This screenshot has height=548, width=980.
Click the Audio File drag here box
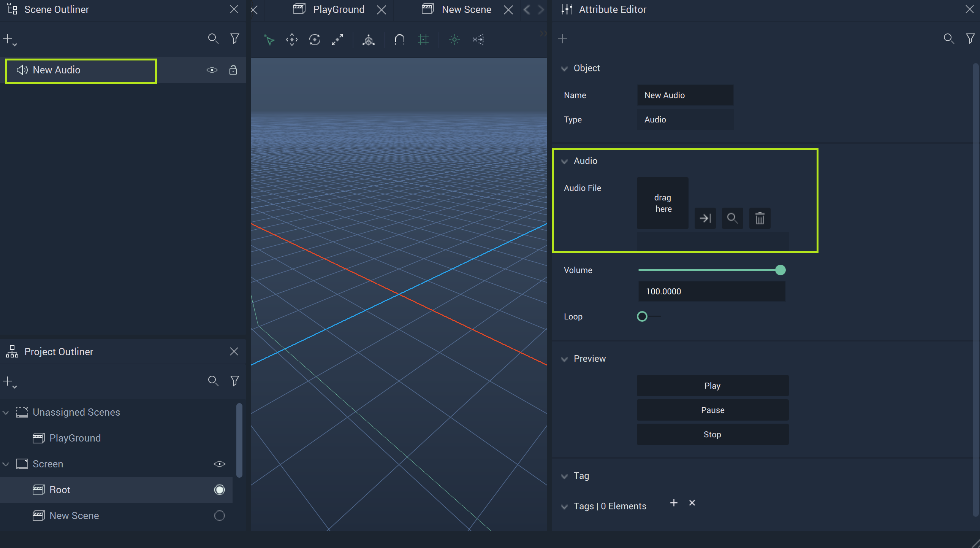coord(663,203)
